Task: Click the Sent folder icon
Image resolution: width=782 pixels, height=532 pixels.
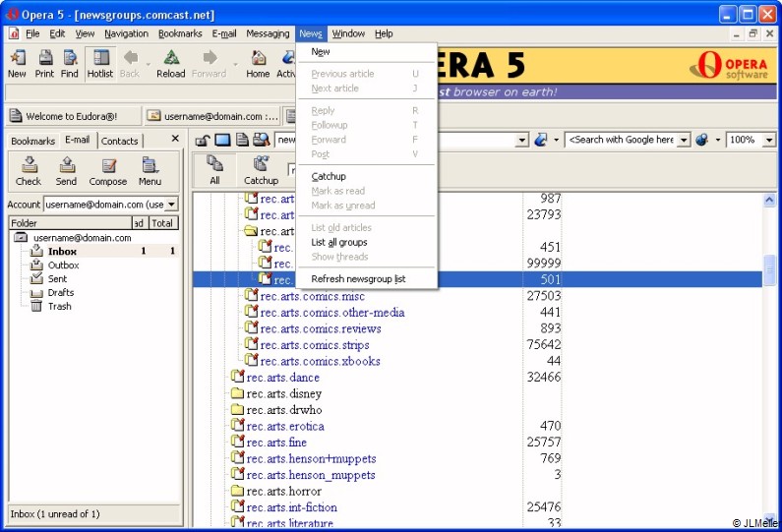Action: pos(36,278)
